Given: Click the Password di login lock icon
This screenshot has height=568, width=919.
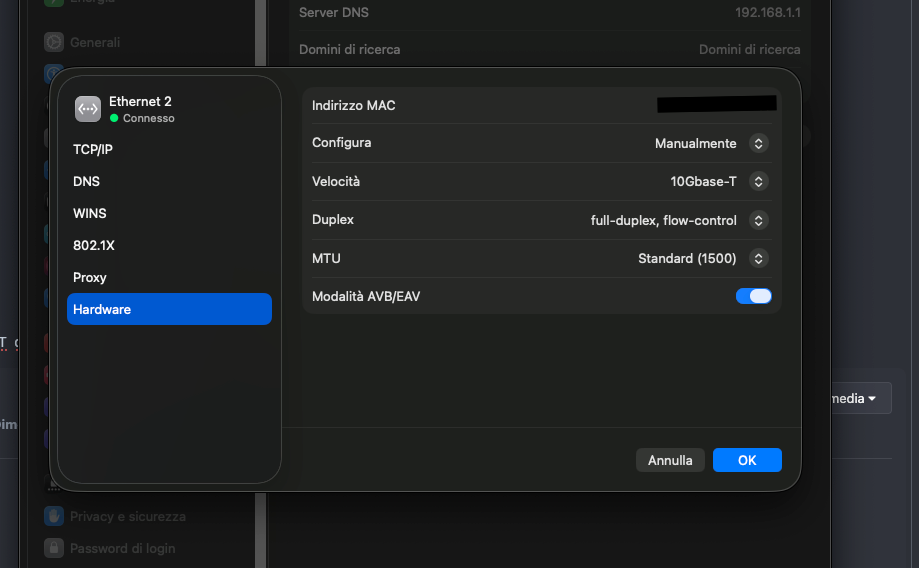Looking at the screenshot, I should (x=54, y=548).
